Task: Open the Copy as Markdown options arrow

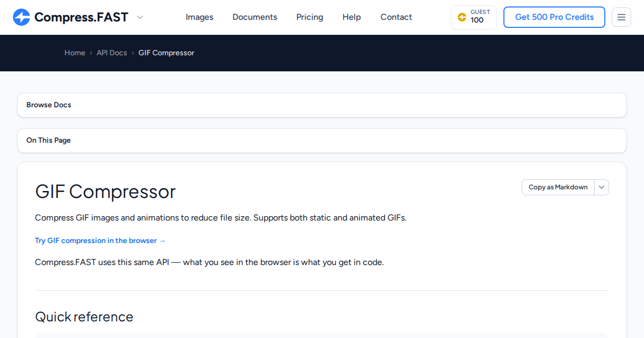Action: 602,187
